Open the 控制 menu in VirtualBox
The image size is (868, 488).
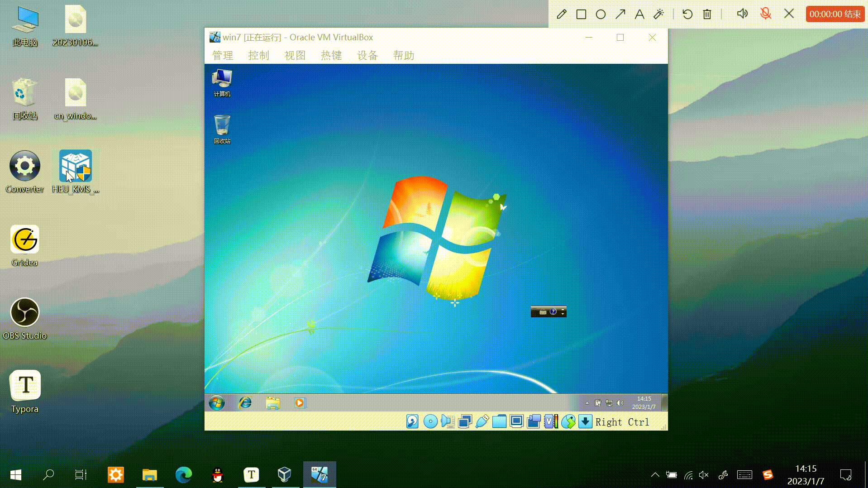pos(259,55)
